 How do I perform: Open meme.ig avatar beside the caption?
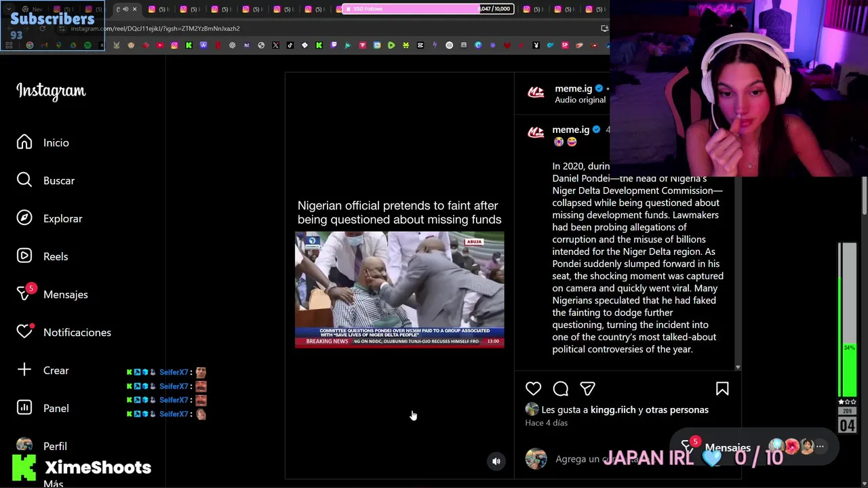[x=536, y=133]
